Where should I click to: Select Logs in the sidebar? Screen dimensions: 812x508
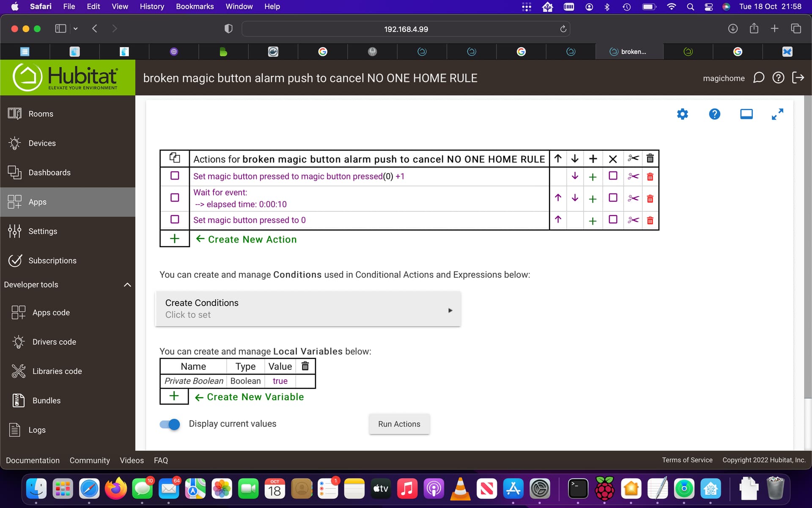(x=37, y=430)
